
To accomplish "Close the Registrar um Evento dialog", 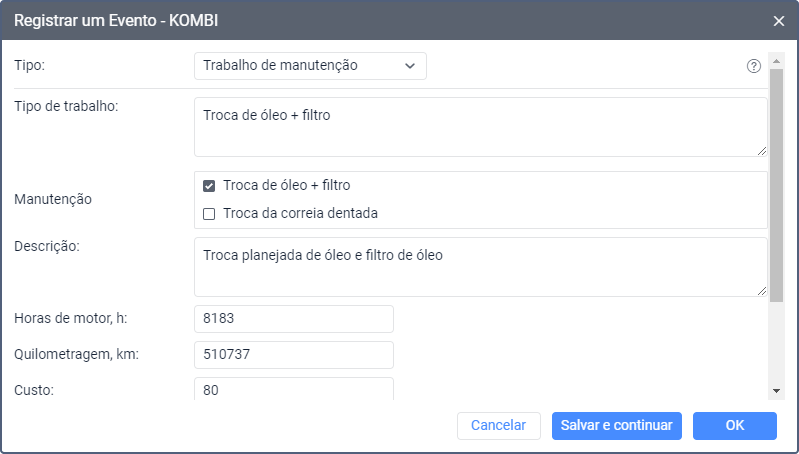I will click(779, 20).
